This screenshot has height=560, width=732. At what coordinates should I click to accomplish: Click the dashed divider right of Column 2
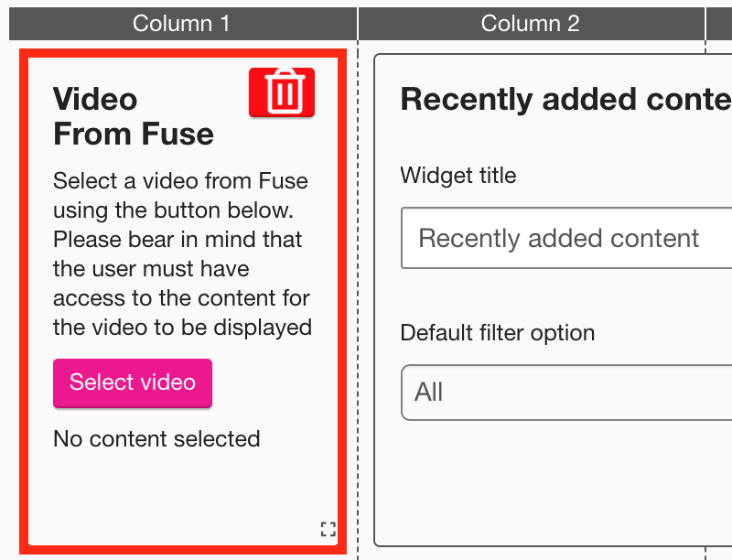(706, 302)
